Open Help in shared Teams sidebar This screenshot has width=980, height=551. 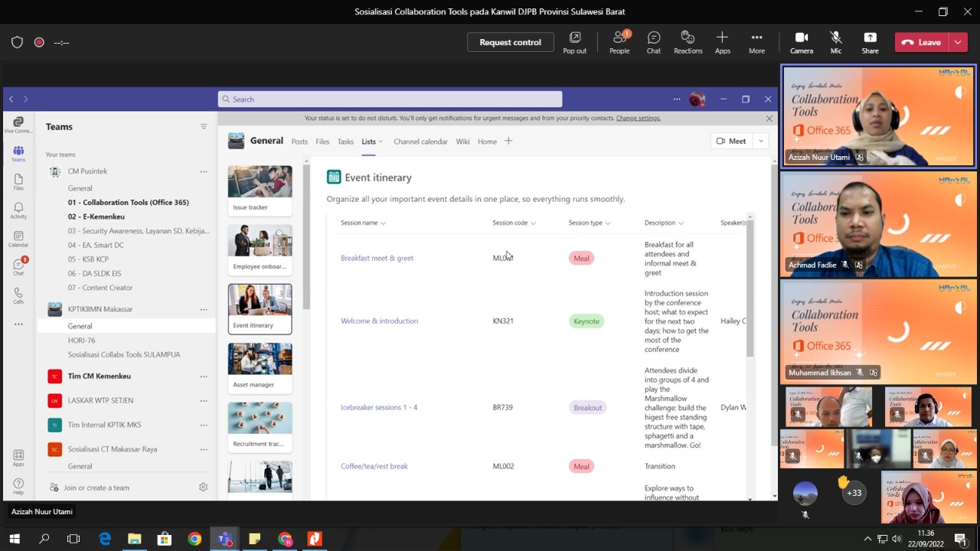click(18, 486)
